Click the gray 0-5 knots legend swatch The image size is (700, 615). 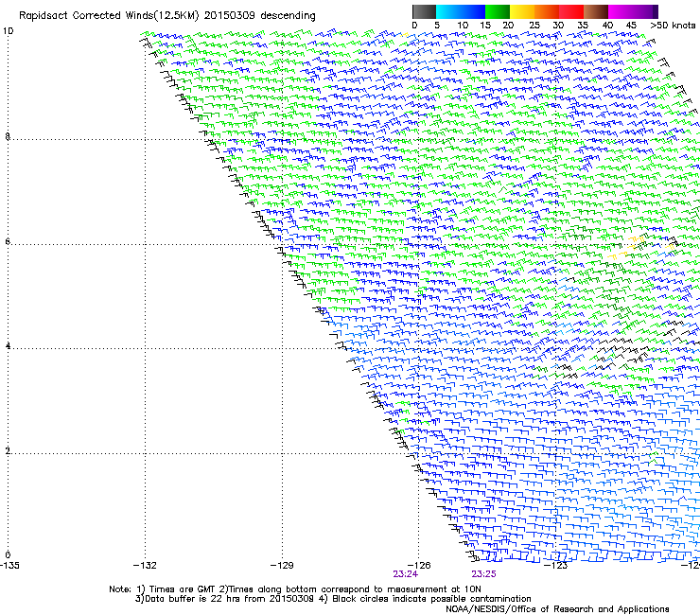[424, 11]
